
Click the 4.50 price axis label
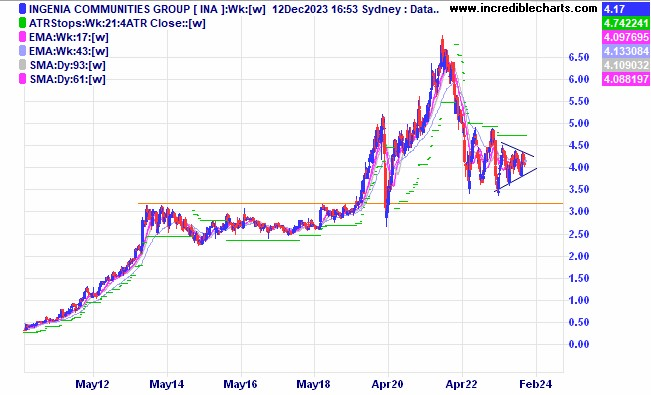[579, 145]
